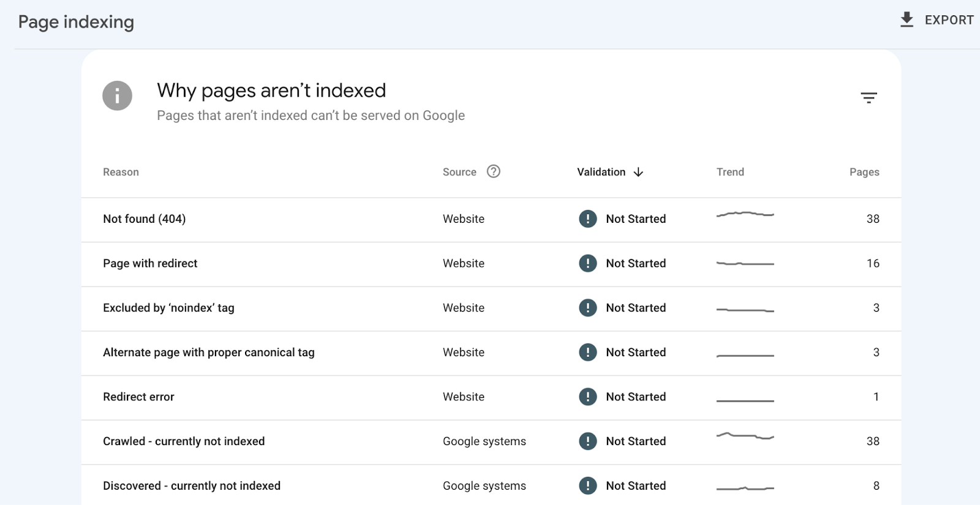Click page count 38 in Not found (404) row
The image size is (980, 505).
[873, 219]
